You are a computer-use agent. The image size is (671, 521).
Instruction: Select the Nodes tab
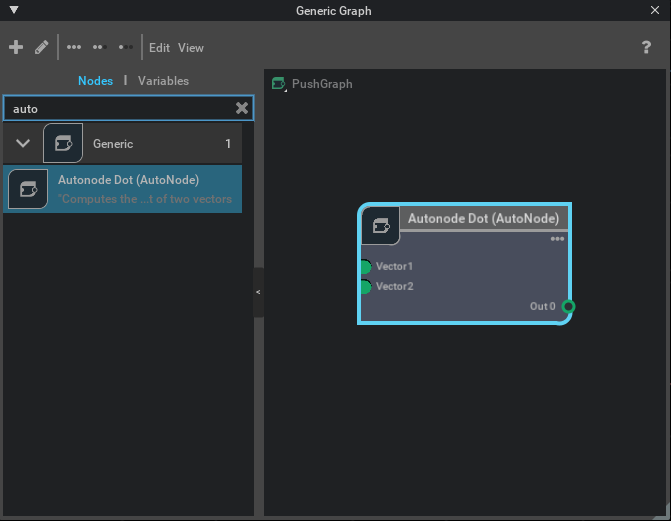coord(95,80)
